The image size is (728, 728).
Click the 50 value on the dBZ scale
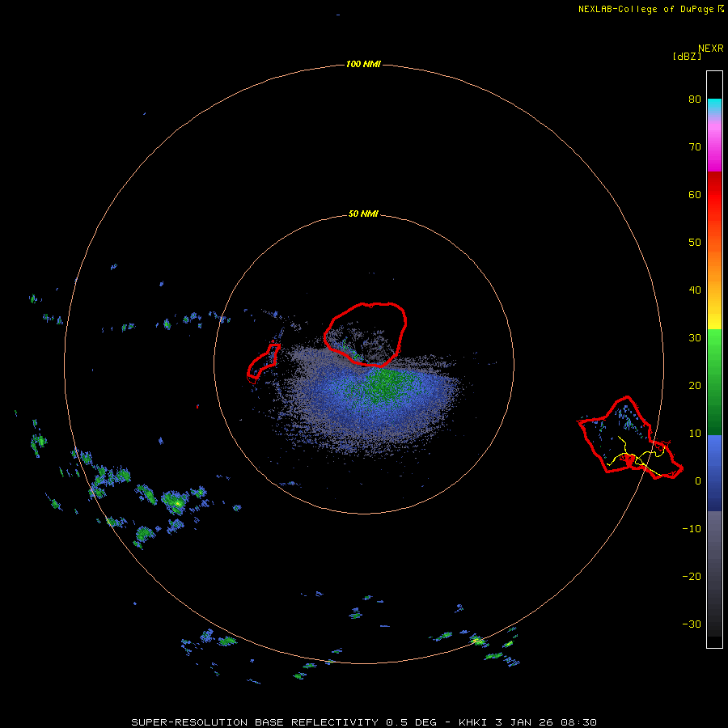[x=695, y=243]
